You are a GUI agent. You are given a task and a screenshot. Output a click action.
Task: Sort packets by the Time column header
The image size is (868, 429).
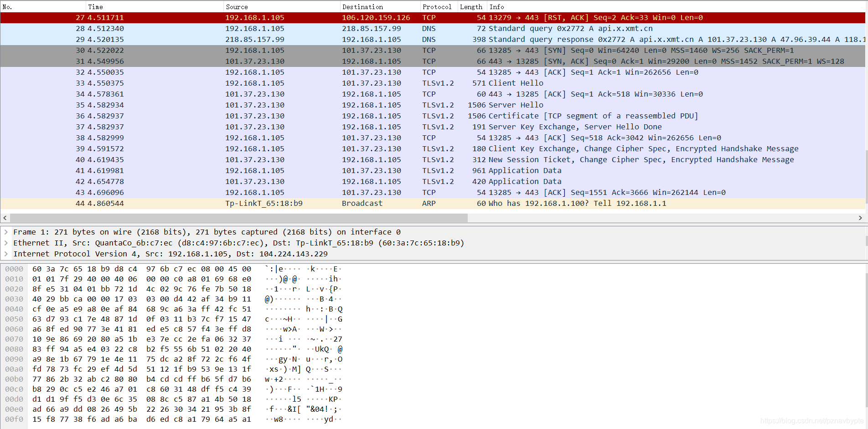(x=155, y=7)
